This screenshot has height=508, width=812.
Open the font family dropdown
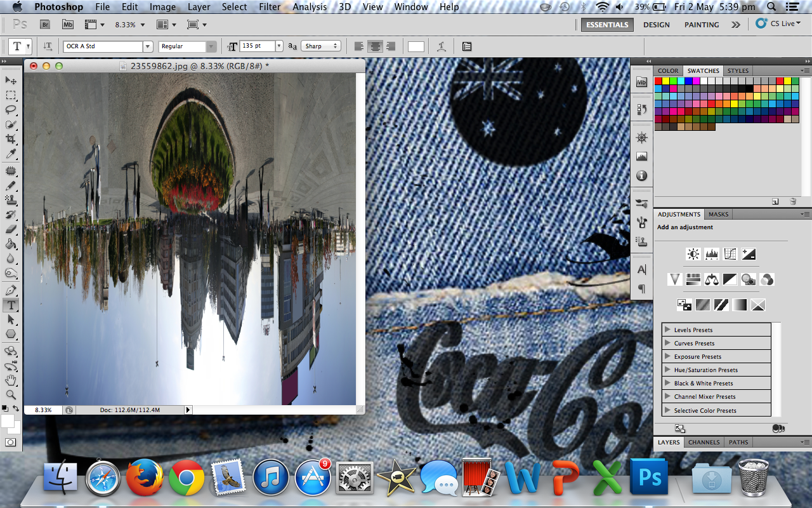pos(148,46)
